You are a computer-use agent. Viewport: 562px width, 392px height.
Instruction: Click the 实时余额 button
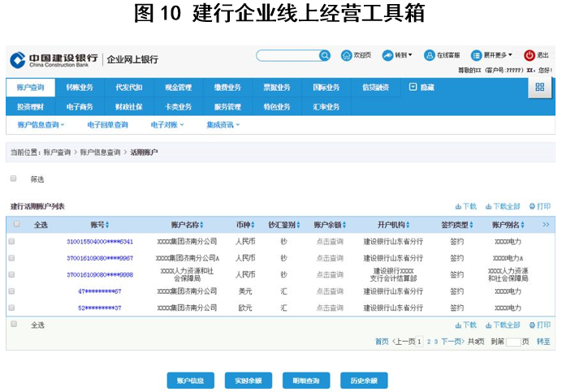click(249, 381)
